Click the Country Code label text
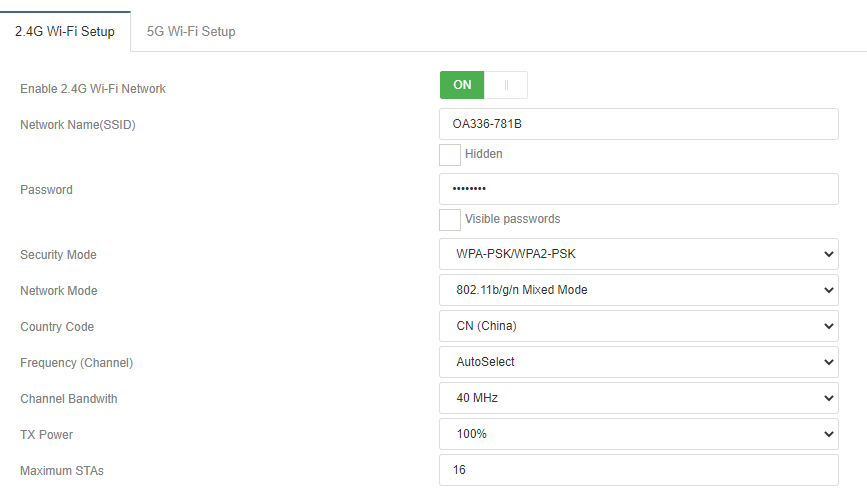867x503 pixels. (57, 327)
